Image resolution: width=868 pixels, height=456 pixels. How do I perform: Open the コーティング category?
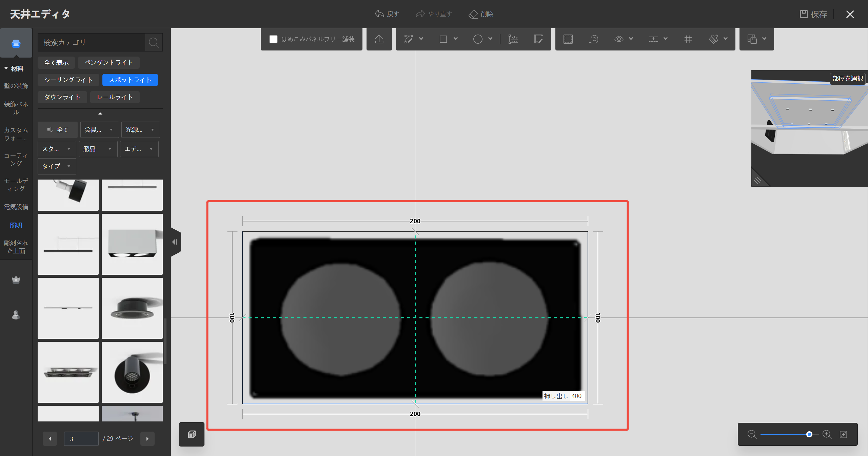pyautogui.click(x=16, y=160)
